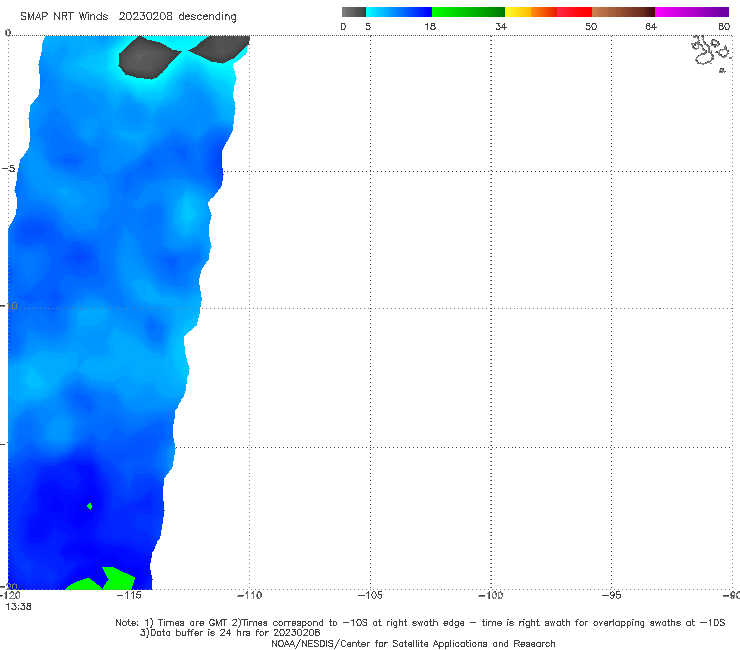Click the swath time label '13:38'

pyautogui.click(x=18, y=607)
